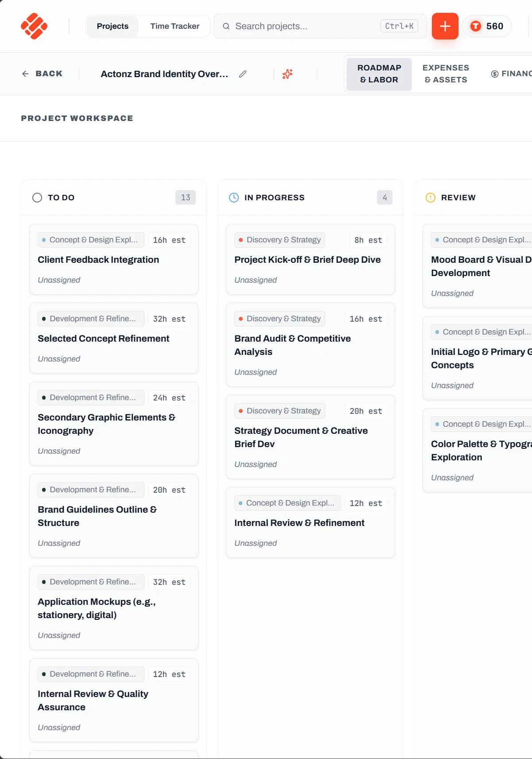Open Secondary Graphic Elements & Iconography card
The height and width of the screenshot is (759, 532).
coord(114,424)
